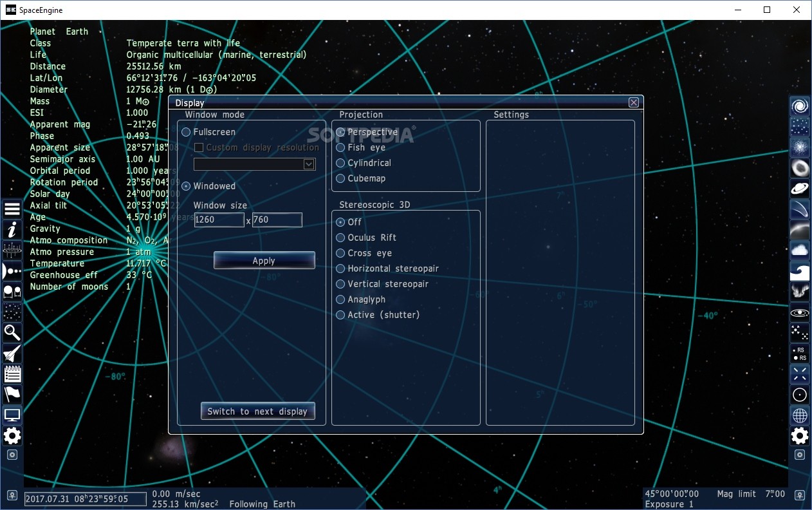The image size is (812, 510).
Task: Click the observatory domes locations icon
Action: pos(12,292)
